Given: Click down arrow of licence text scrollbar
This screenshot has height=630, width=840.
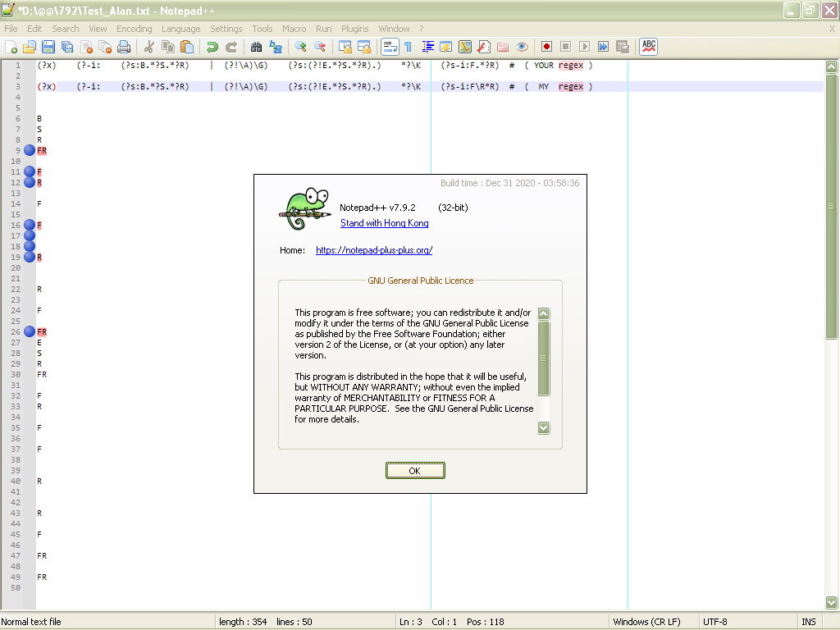Looking at the screenshot, I should [544, 427].
